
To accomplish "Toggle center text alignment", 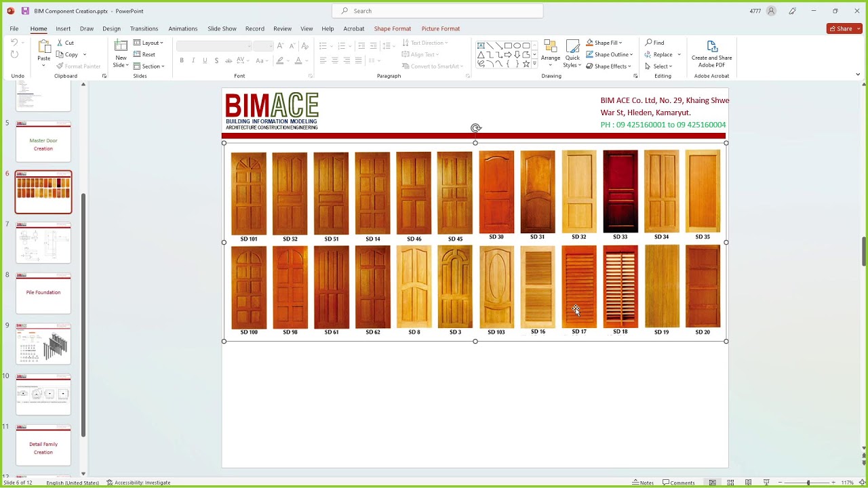I will (334, 60).
